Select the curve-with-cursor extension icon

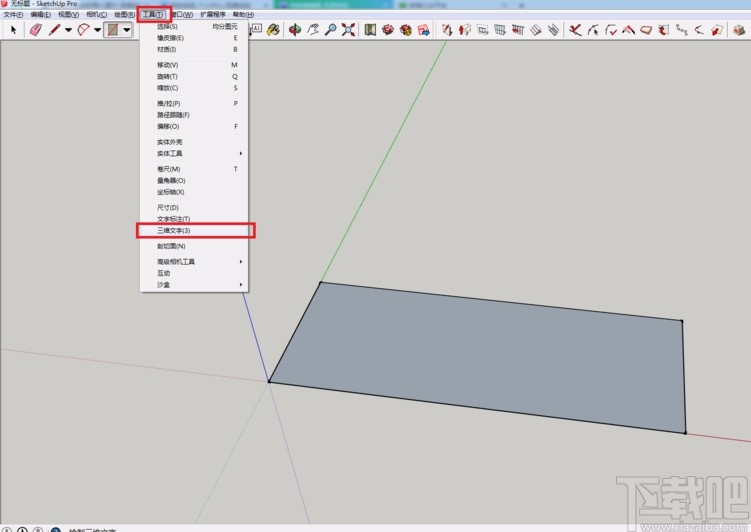coord(593,30)
